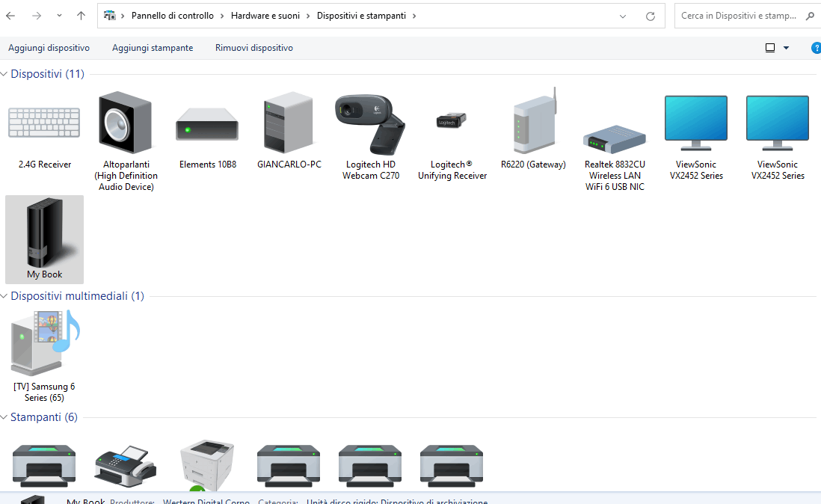
Task: Select the default printer with green check mark
Action: click(x=207, y=465)
